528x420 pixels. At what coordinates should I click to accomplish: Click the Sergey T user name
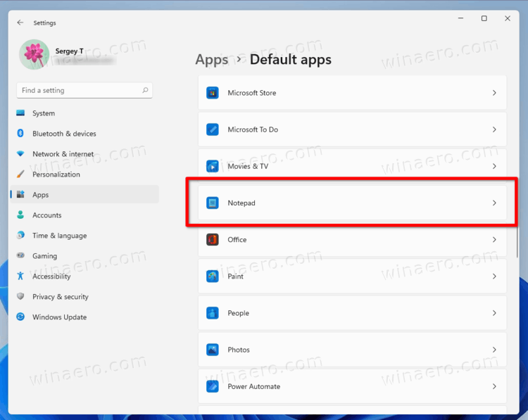[x=70, y=51]
